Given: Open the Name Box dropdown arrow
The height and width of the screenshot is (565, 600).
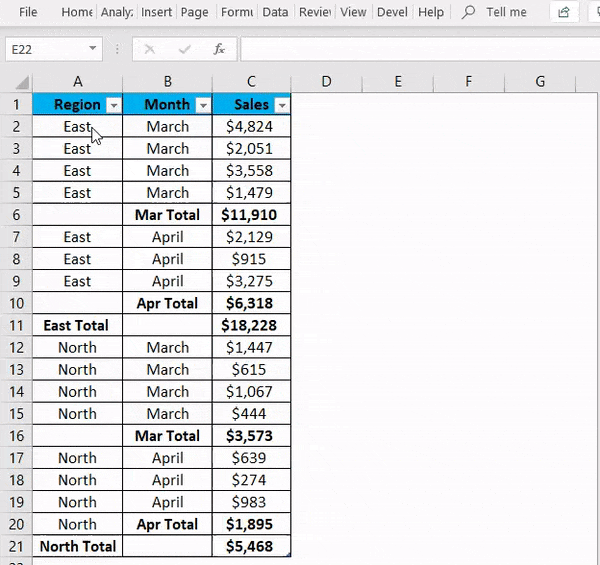Looking at the screenshot, I should [x=93, y=48].
